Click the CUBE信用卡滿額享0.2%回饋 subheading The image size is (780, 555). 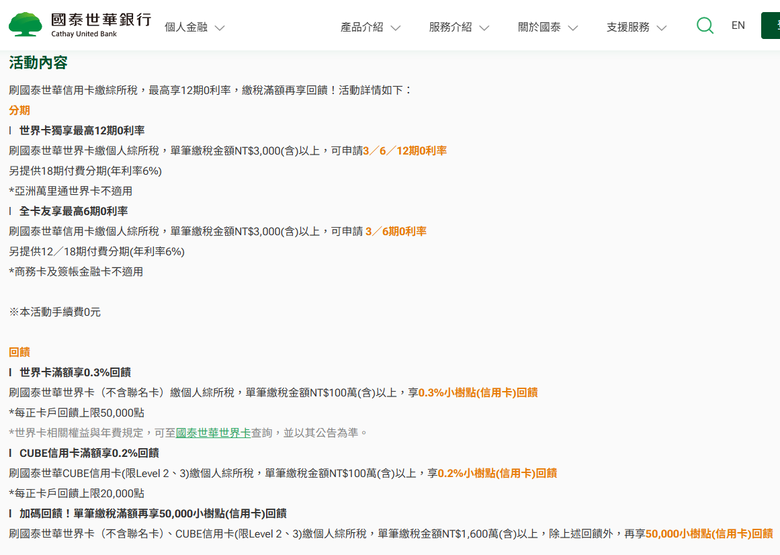pyautogui.click(x=89, y=453)
